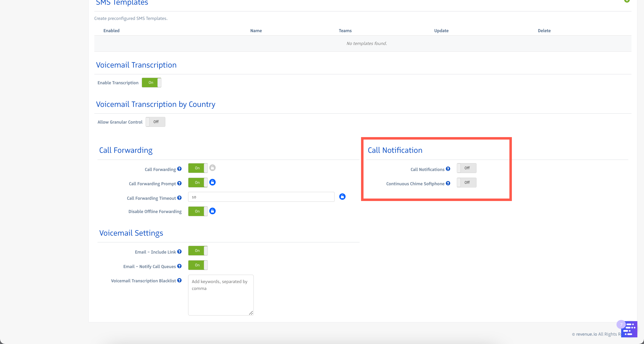The width and height of the screenshot is (644, 344).
Task: Open the chat widget icon at bottom right
Action: [629, 330]
